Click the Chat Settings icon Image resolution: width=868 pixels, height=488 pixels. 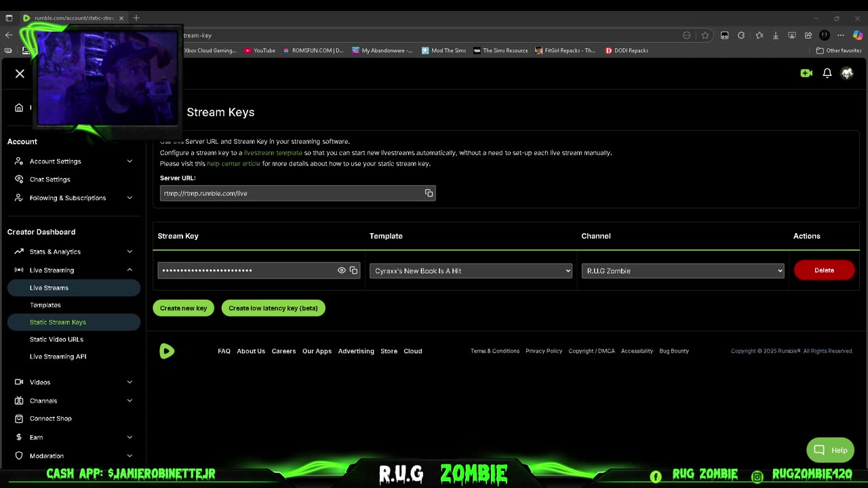(19, 180)
